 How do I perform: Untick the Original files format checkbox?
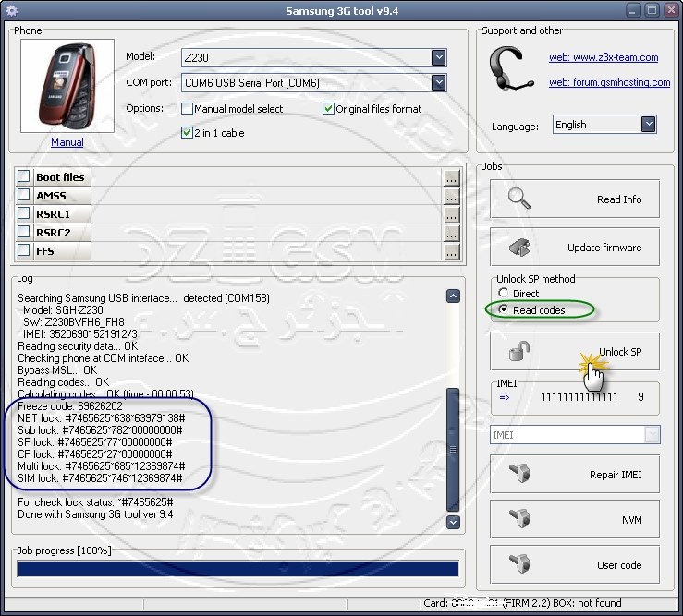click(x=328, y=108)
